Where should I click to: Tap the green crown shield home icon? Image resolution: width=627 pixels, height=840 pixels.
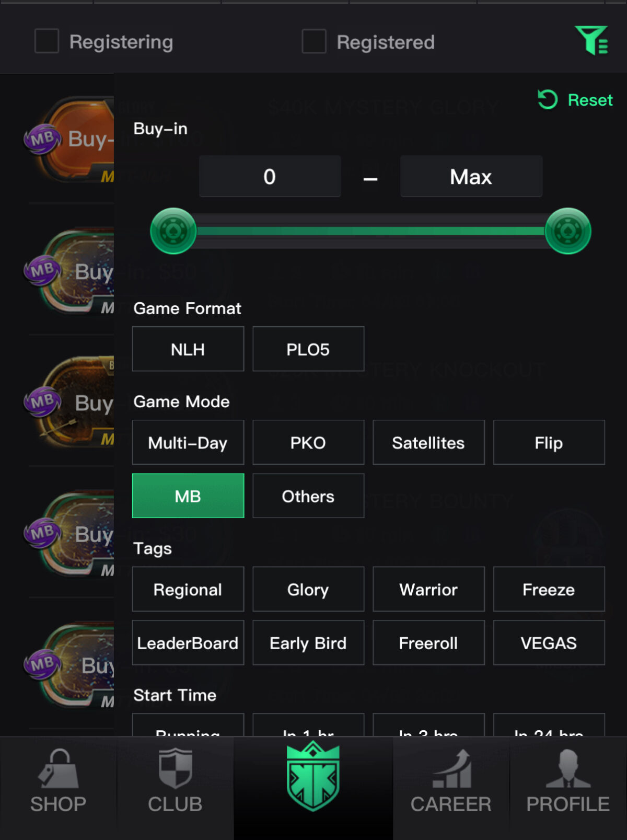[313, 776]
